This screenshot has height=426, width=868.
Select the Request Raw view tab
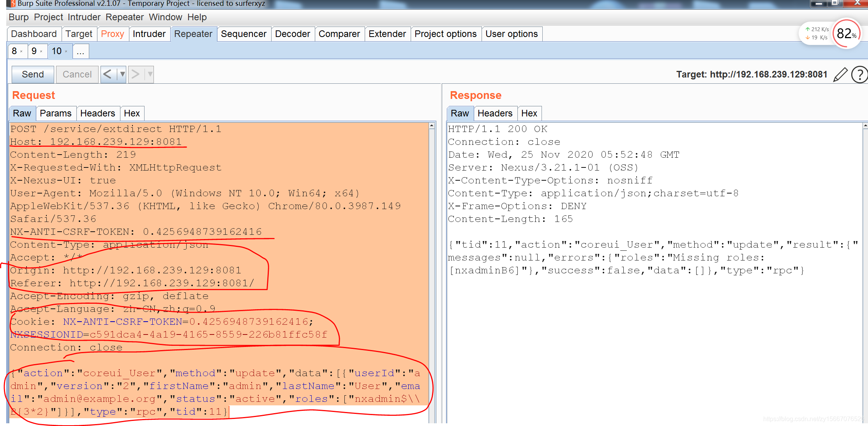click(22, 113)
